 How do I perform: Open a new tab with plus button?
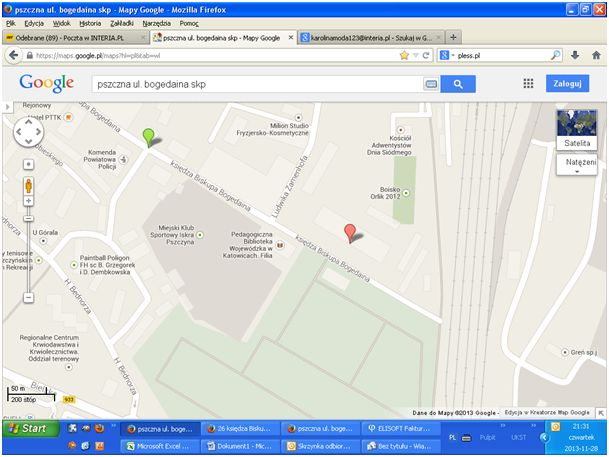tap(453, 37)
